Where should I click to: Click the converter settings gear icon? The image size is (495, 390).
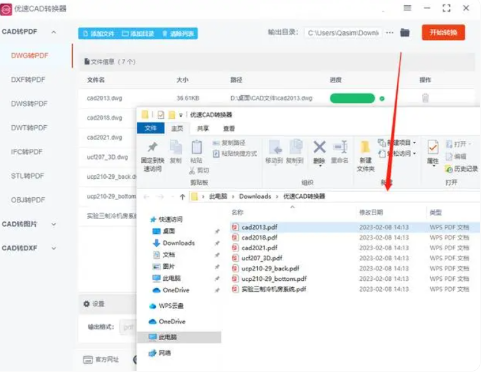click(87, 304)
